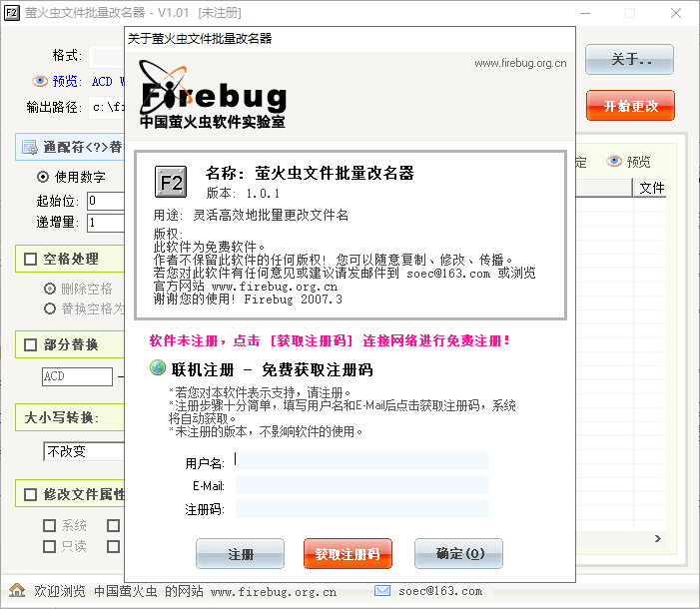This screenshot has height=609, width=700.
Task: Click the house icon in the status bar
Action: [x=17, y=590]
